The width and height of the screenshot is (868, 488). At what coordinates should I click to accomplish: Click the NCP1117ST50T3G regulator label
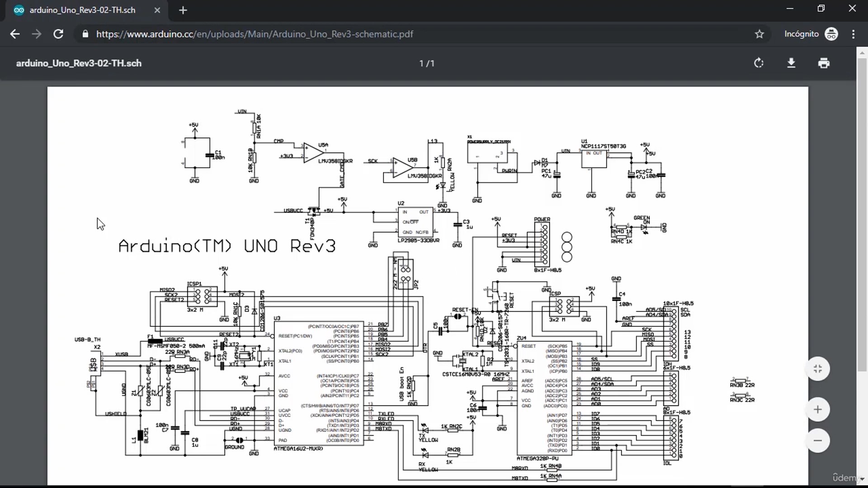(x=604, y=146)
